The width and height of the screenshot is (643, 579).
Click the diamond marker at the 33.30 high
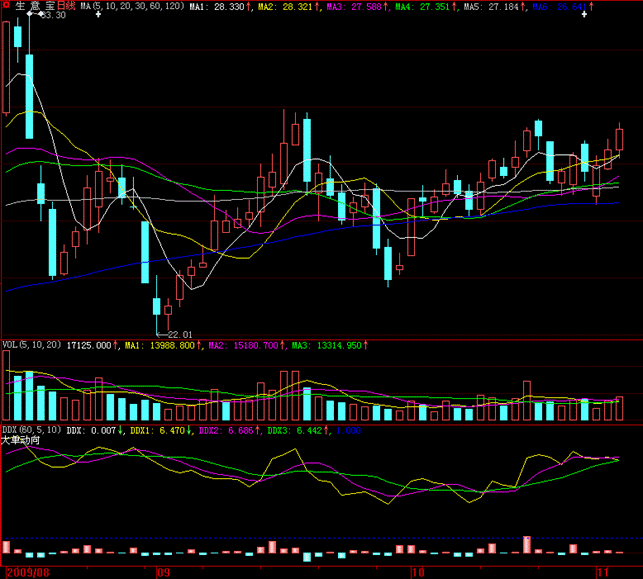[x=30, y=15]
